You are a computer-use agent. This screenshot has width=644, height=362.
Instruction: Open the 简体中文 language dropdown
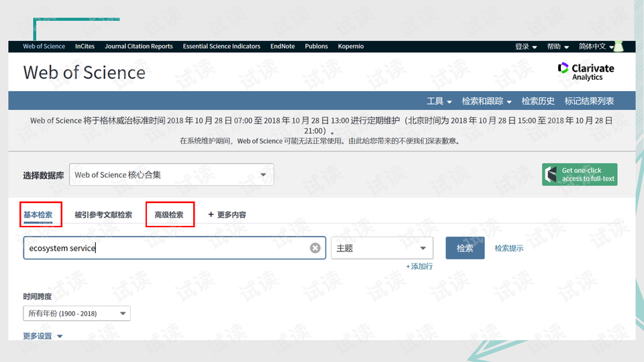click(x=596, y=46)
